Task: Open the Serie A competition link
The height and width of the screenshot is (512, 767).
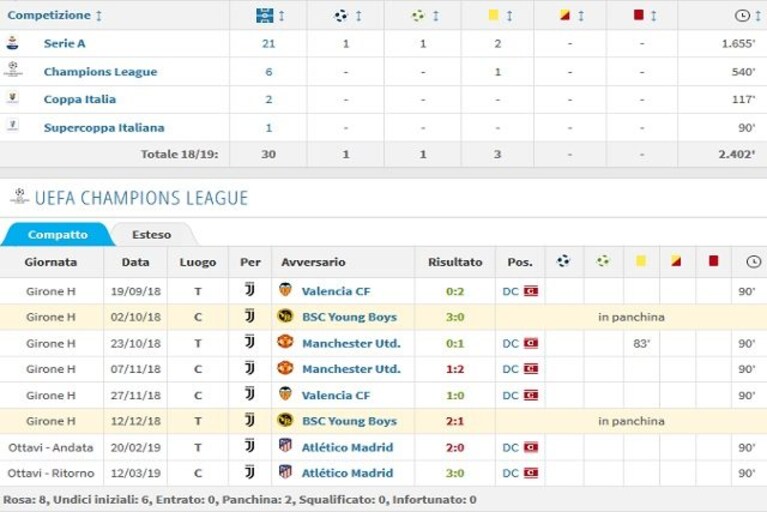Action: pos(65,44)
